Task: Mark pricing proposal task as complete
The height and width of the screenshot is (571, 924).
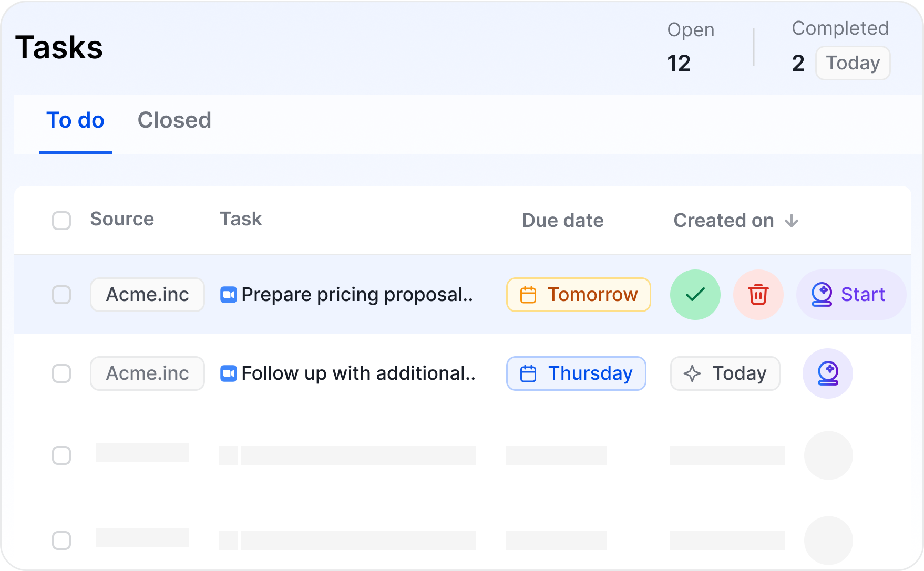Action: pos(695,295)
